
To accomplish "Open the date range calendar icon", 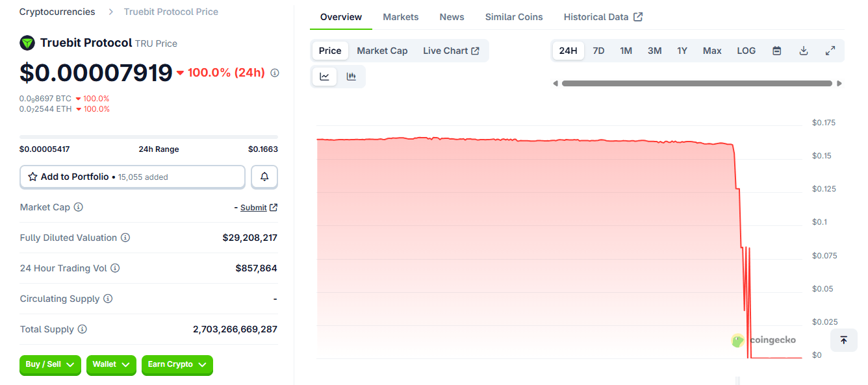I will [x=776, y=50].
